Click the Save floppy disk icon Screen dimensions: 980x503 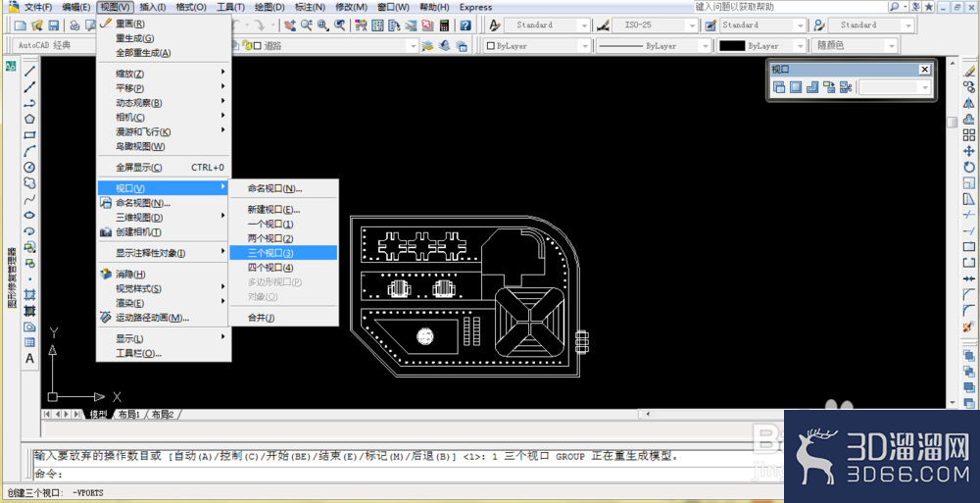[54, 25]
